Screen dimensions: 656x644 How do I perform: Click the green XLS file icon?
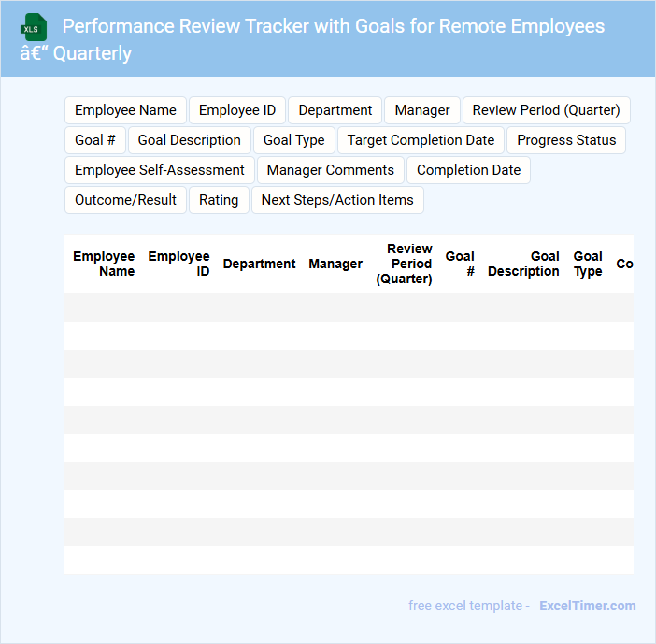tap(35, 27)
